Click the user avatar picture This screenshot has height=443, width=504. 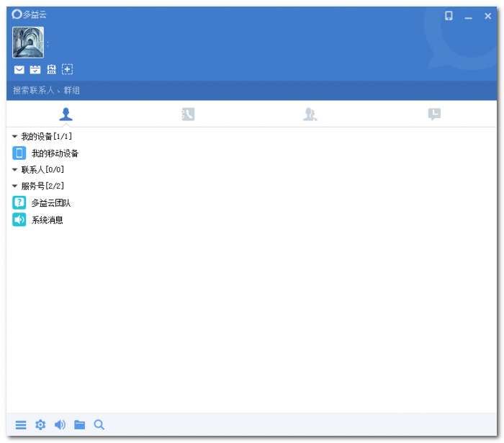pyautogui.click(x=28, y=42)
